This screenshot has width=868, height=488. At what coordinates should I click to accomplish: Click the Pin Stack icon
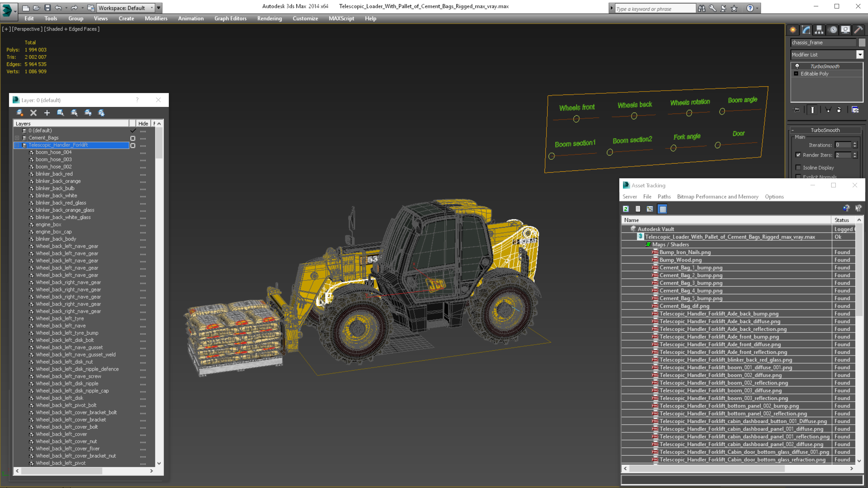pos(797,110)
